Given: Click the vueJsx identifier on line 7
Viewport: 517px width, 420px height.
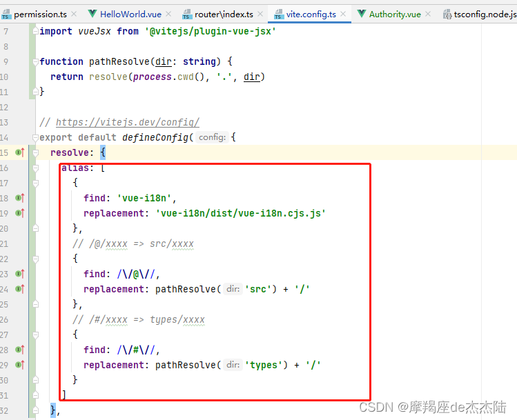Looking at the screenshot, I should [x=95, y=31].
